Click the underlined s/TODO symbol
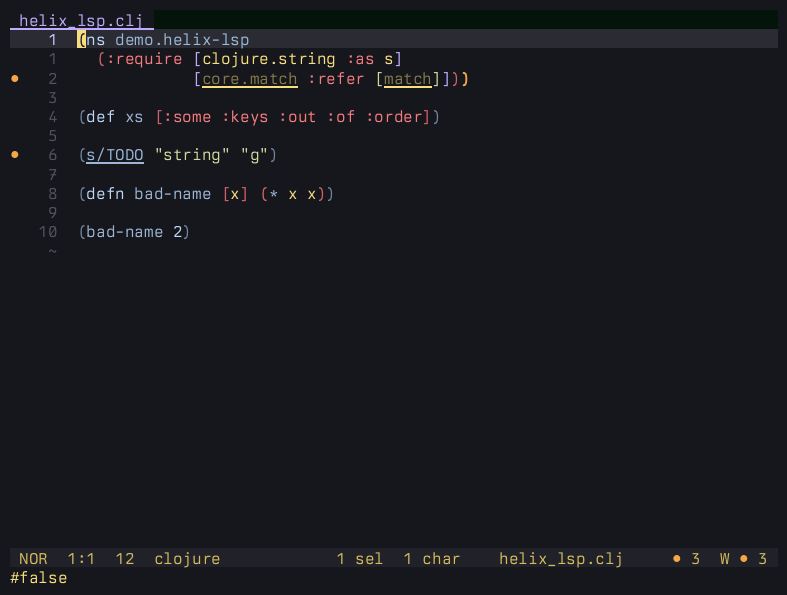 click(115, 155)
